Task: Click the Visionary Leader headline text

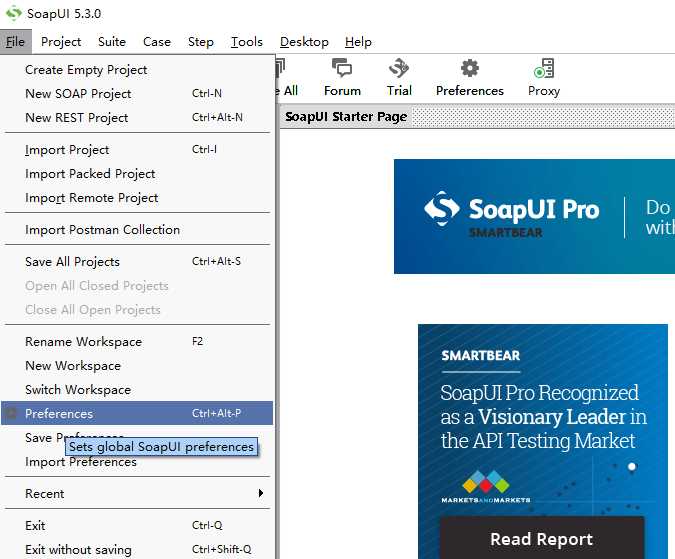Action: pos(543,417)
